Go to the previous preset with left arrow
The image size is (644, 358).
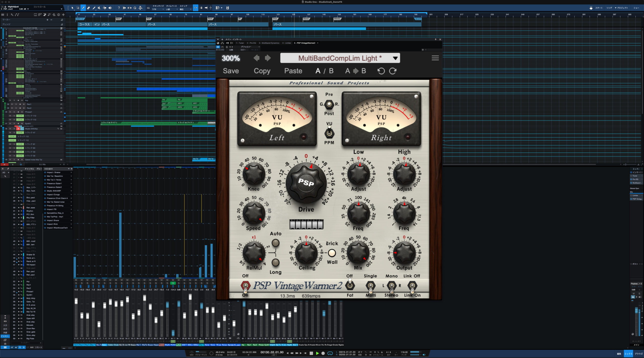click(x=256, y=58)
